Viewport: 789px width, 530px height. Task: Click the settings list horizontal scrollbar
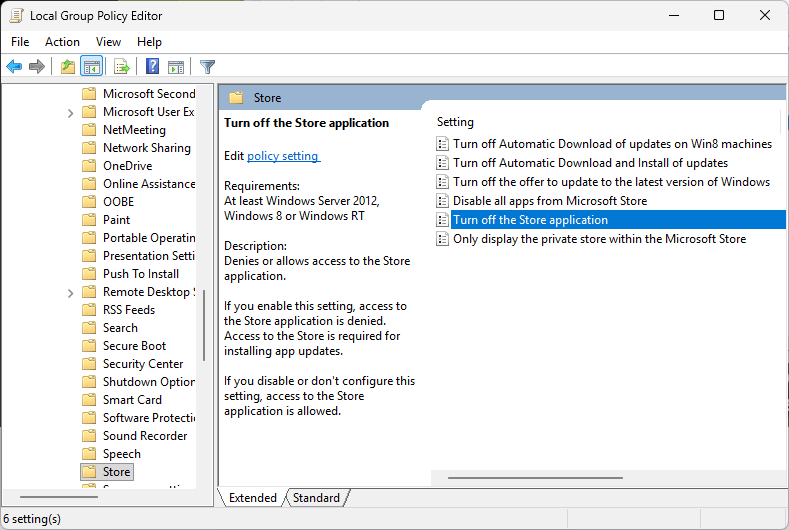coord(535,478)
